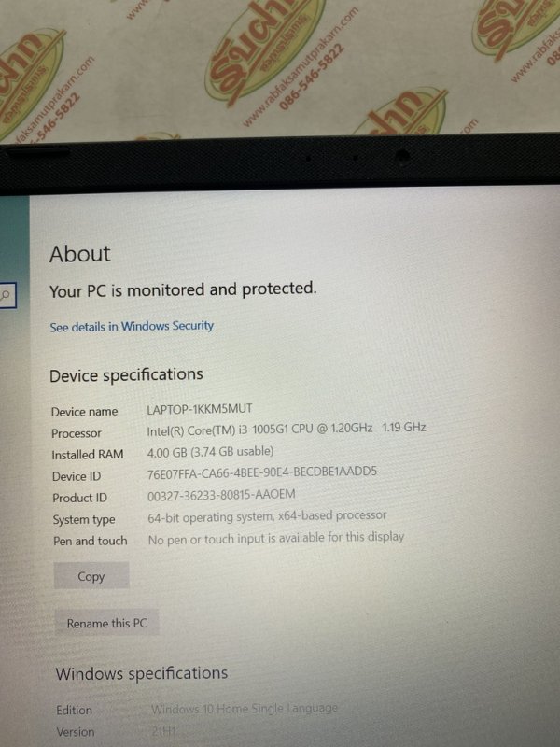Click the No pen or touch input text
This screenshot has height=747, width=560.
point(275,539)
